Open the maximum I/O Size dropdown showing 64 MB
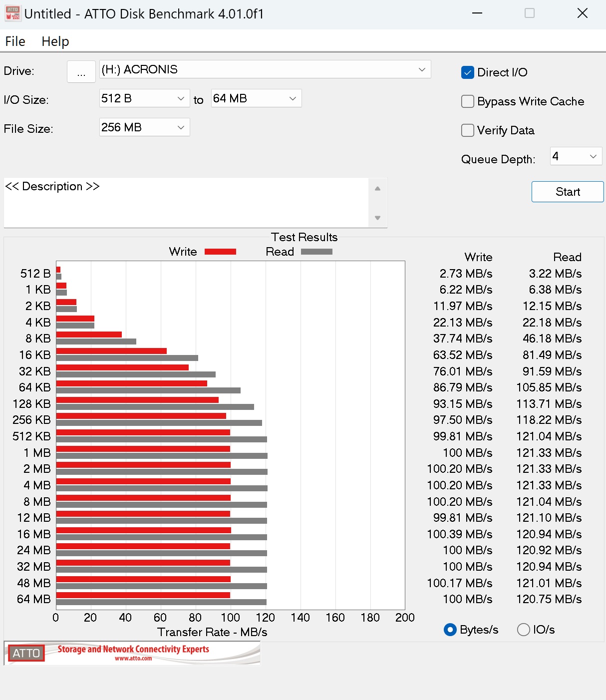The width and height of the screenshot is (606, 700). [293, 98]
